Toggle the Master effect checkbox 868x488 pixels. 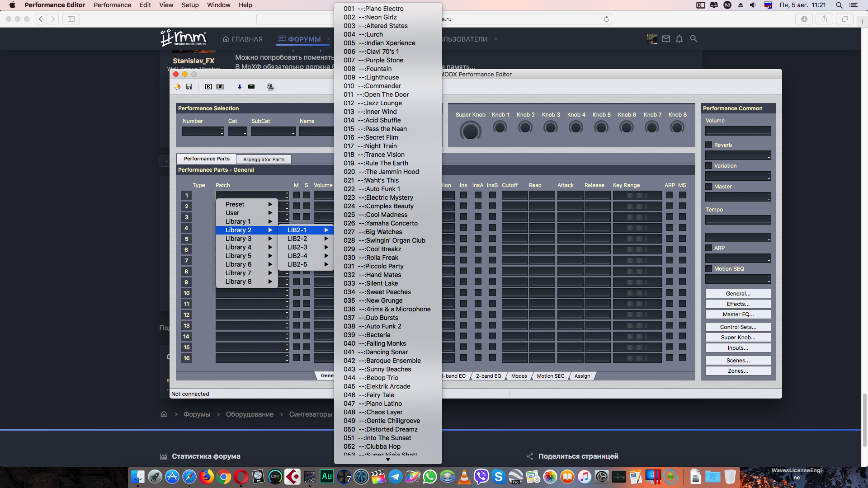click(709, 187)
